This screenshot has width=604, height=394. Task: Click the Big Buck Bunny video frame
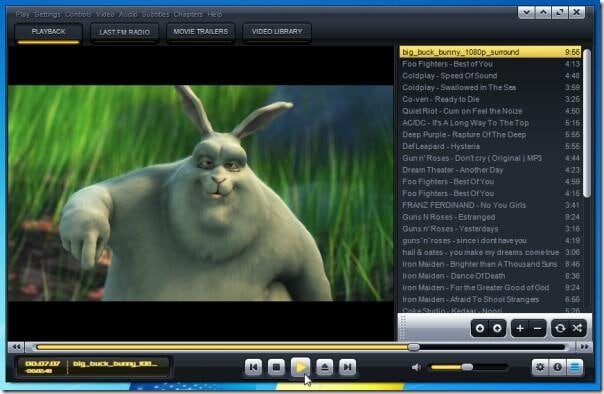[x=201, y=193]
